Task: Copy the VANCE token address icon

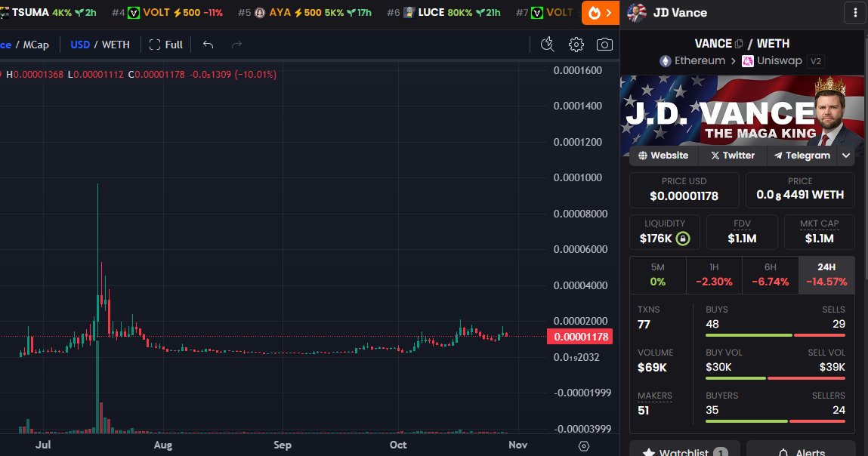Action: [739, 44]
